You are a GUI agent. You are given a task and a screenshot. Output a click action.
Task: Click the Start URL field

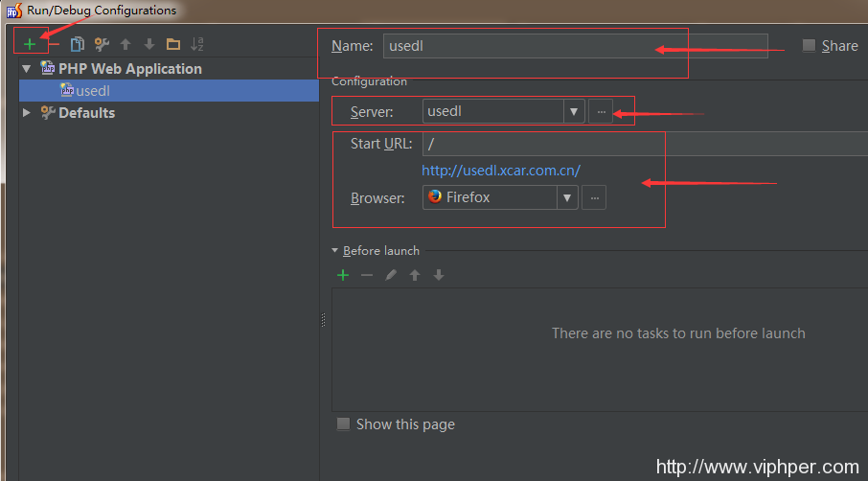click(x=645, y=144)
